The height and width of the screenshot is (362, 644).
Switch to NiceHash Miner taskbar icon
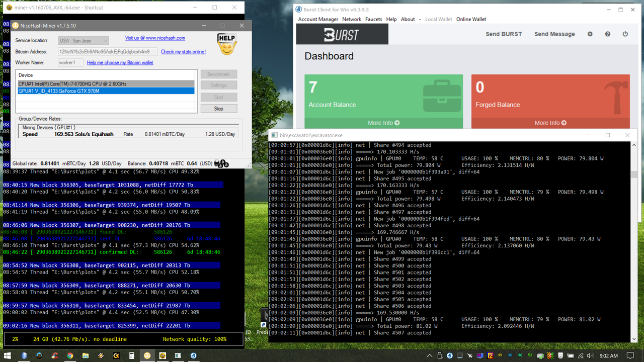pyautogui.click(x=147, y=355)
